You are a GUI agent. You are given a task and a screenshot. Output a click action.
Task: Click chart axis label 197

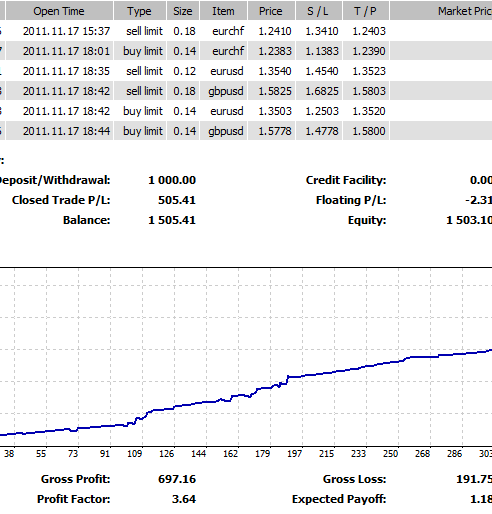294,454
